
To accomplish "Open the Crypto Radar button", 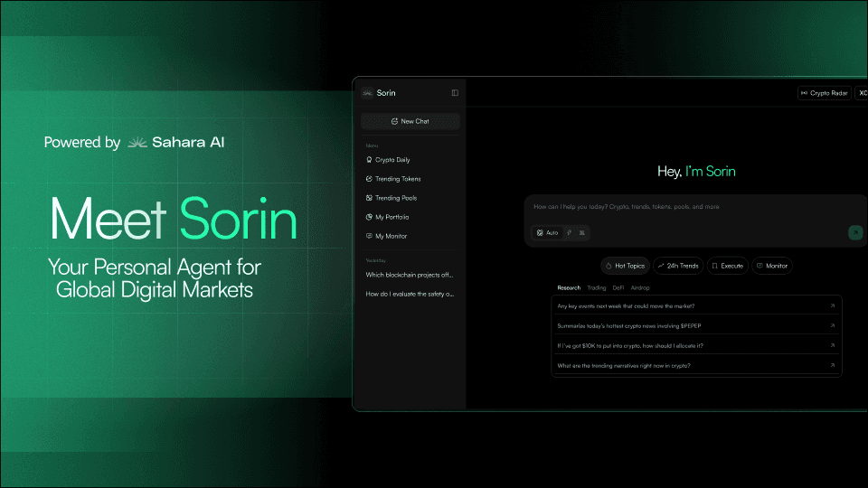I will pyautogui.click(x=825, y=93).
